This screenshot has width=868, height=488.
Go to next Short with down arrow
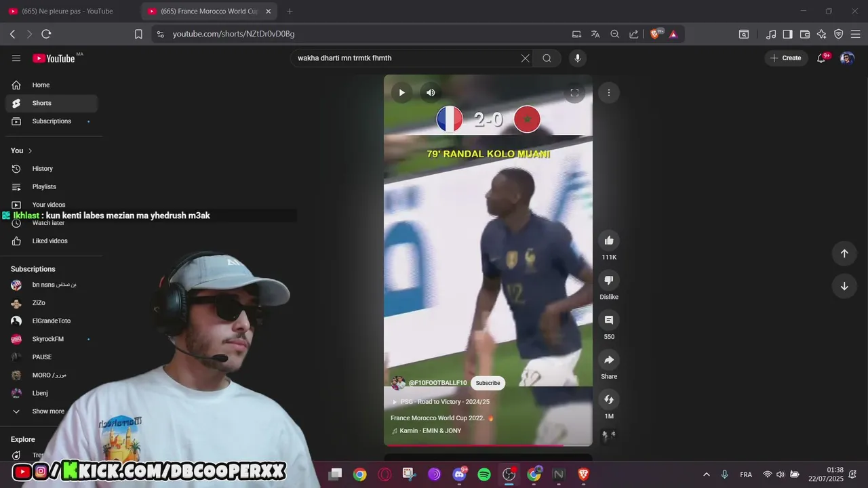click(844, 286)
